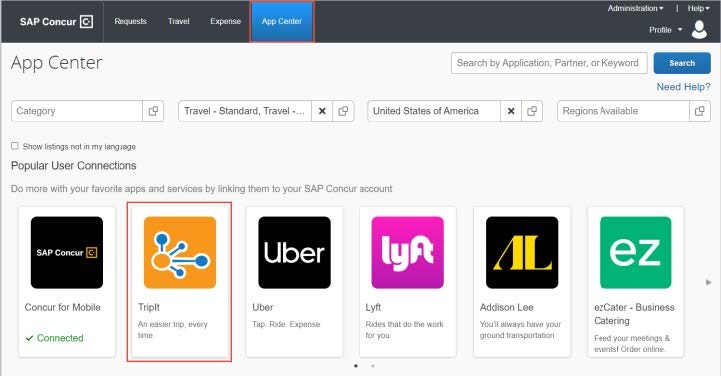The image size is (721, 376).
Task: Click the Addison Lee title text
Action: coord(507,307)
